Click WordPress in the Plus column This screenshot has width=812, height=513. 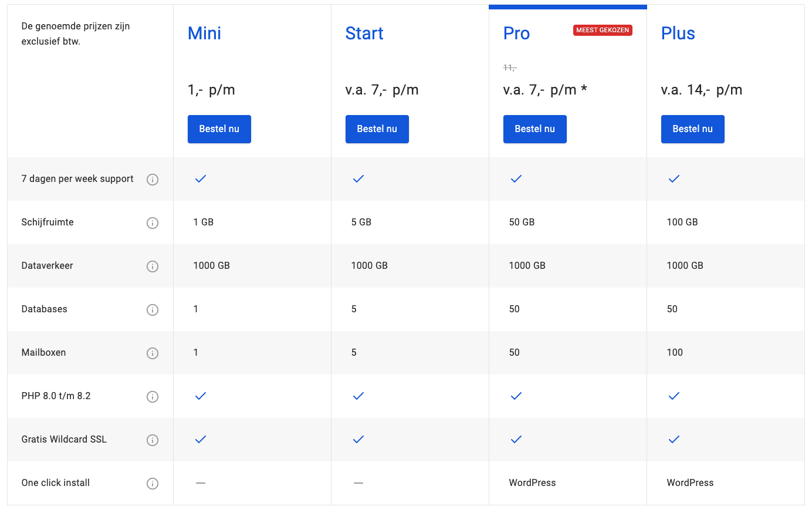[x=690, y=483]
